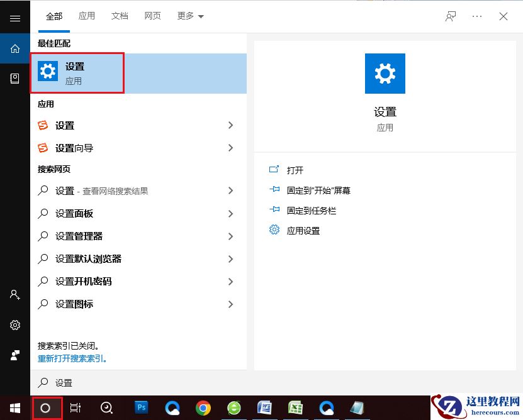523x420 pixels.
Task: Click the home icon in search sidebar
Action: tap(14, 48)
